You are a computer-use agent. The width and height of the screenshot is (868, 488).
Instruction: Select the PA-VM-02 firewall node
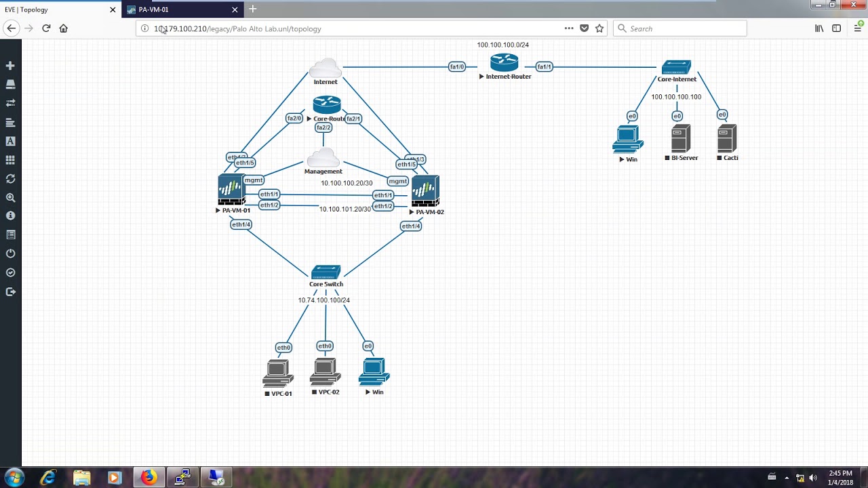(x=425, y=191)
